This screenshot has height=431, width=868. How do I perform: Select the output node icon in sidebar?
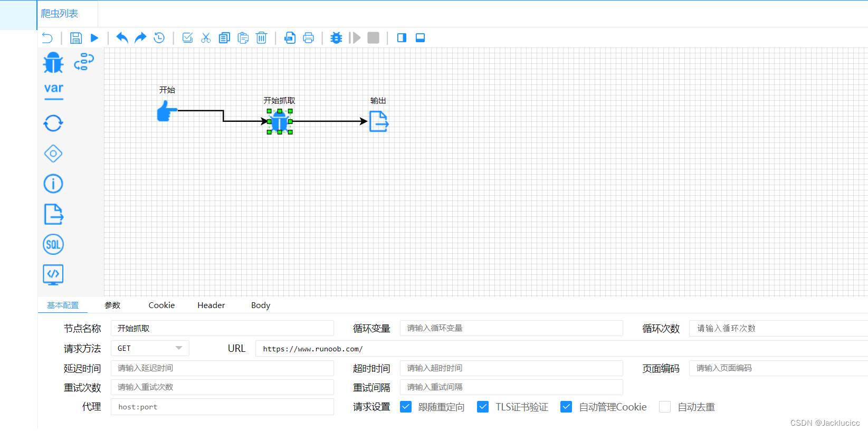(x=53, y=214)
